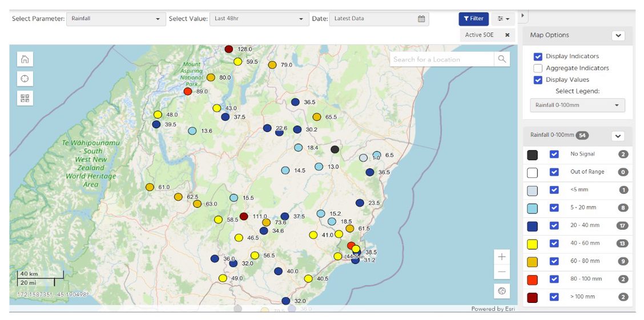Zoom out with the minus icon
644x320 pixels.
[x=501, y=272]
